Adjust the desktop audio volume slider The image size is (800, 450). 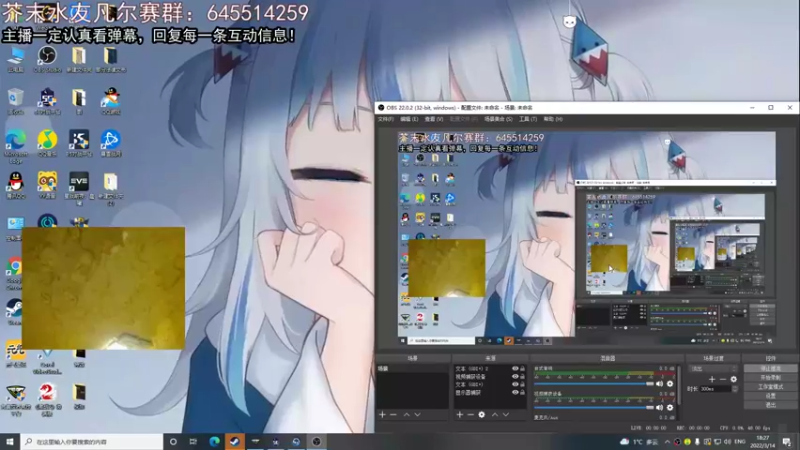pyautogui.click(x=594, y=384)
